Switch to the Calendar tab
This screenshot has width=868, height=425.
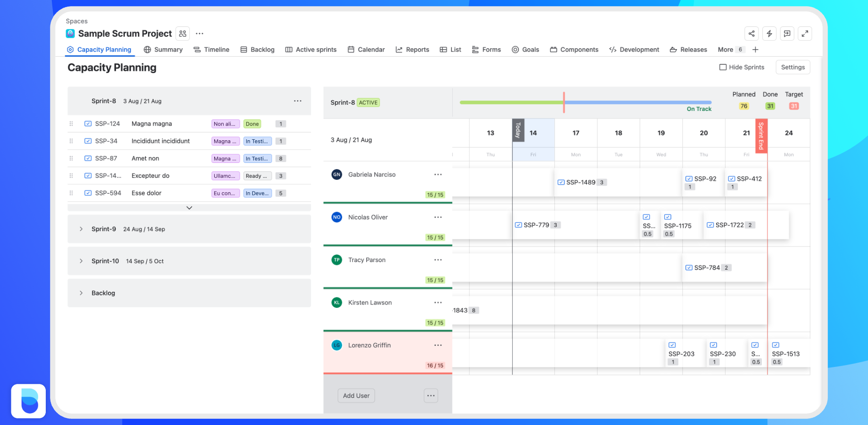pyautogui.click(x=366, y=50)
